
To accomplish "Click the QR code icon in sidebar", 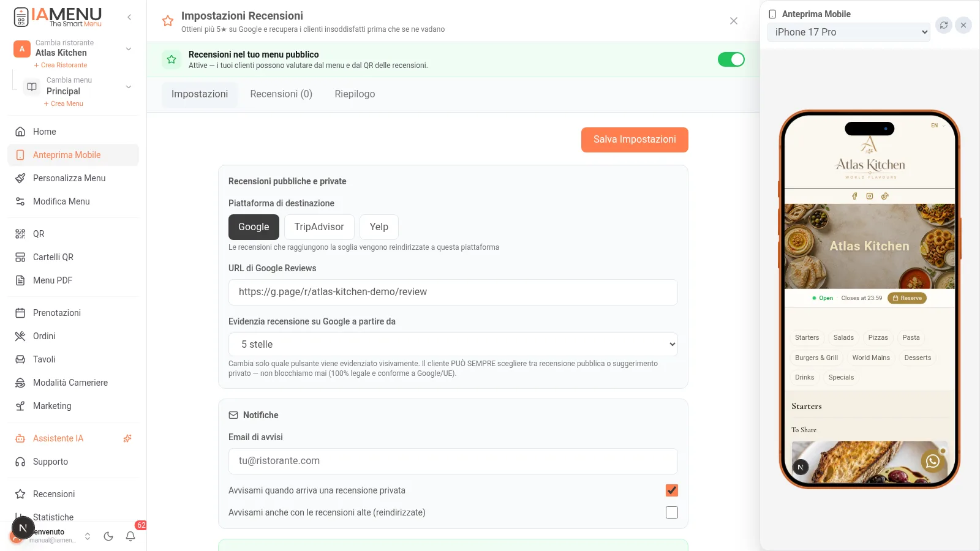I will pyautogui.click(x=20, y=234).
